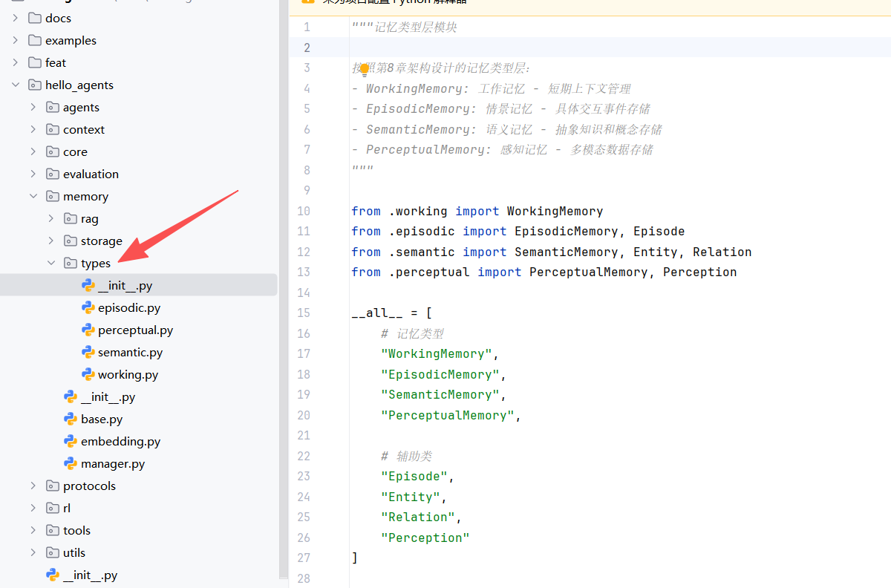The width and height of the screenshot is (891, 588).
Task: Select __init__.py under the types folder
Action: [125, 285]
